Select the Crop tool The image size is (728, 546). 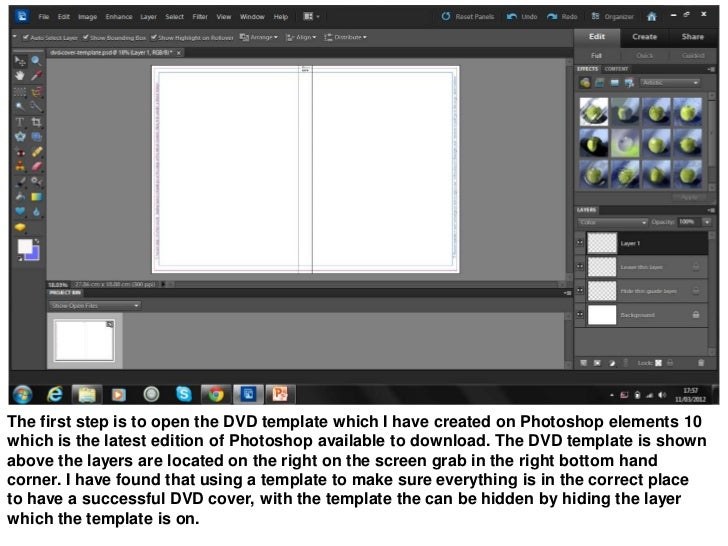click(36, 122)
